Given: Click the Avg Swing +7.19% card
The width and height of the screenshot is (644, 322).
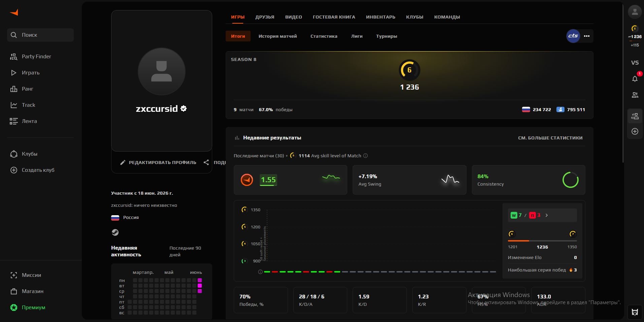Looking at the screenshot, I should [x=409, y=180].
